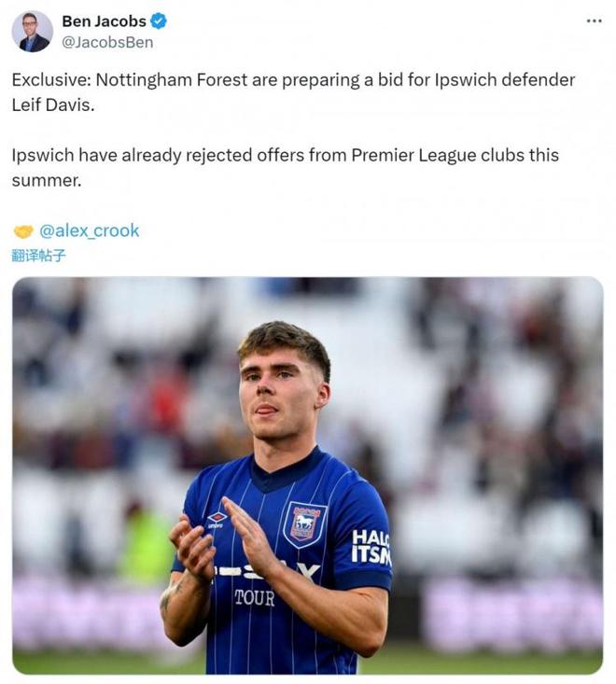
Task: Open the attached player photo
Action: click(x=308, y=476)
